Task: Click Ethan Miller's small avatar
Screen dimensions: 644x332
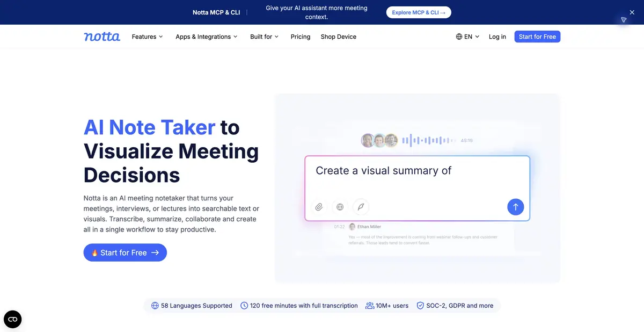Action: 352,227
